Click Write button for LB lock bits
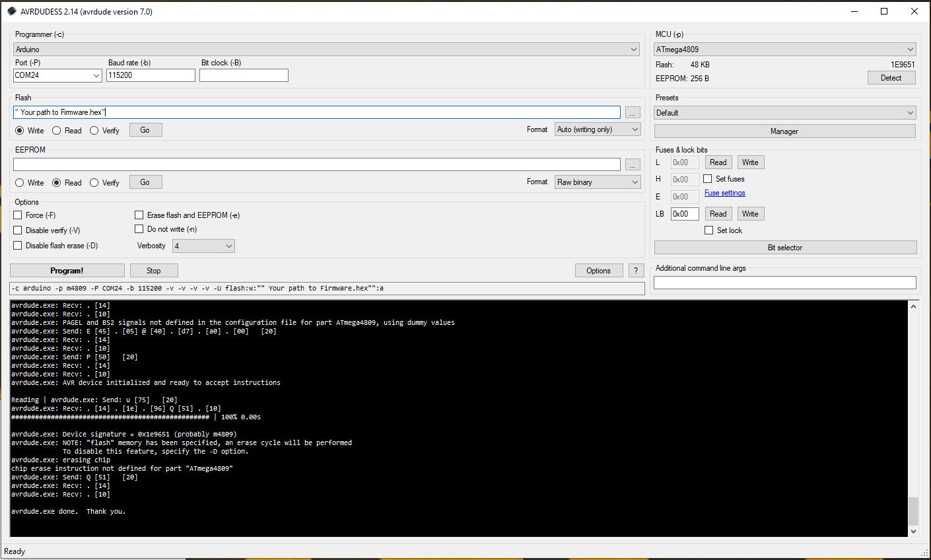Viewport: 931px width, 560px height. pyautogui.click(x=750, y=214)
